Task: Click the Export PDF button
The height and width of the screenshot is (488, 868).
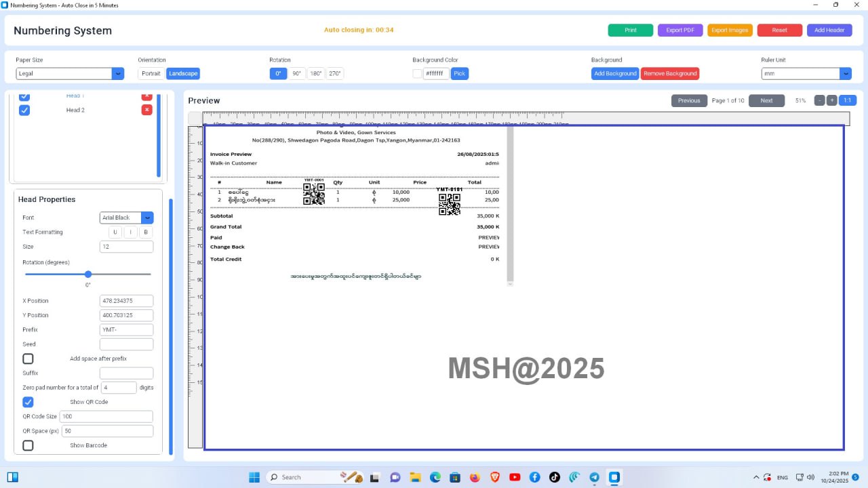Action: [680, 30]
